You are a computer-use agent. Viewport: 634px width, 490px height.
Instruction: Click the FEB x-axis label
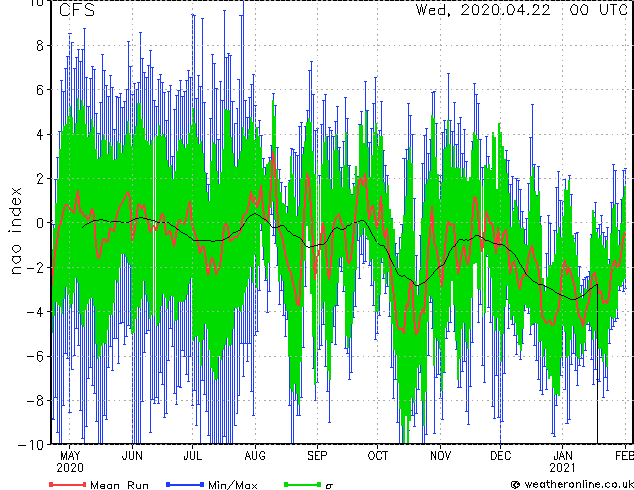tap(624, 456)
